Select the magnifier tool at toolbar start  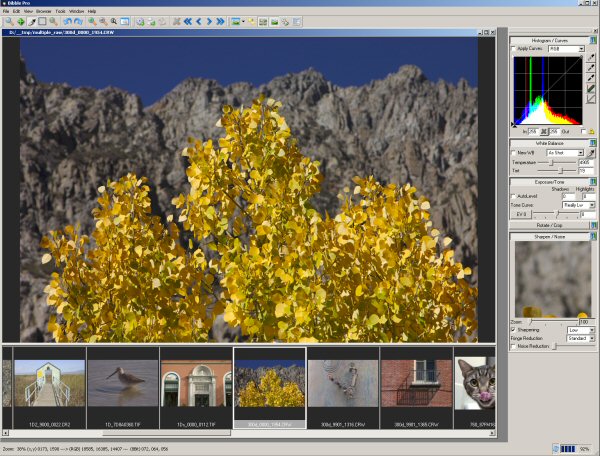click(x=9, y=22)
